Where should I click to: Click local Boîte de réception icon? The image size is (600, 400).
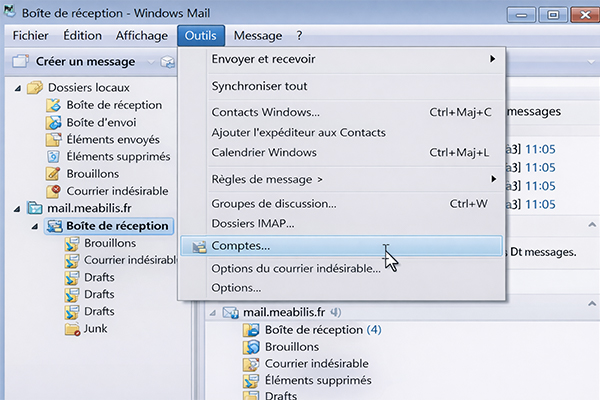(54, 105)
